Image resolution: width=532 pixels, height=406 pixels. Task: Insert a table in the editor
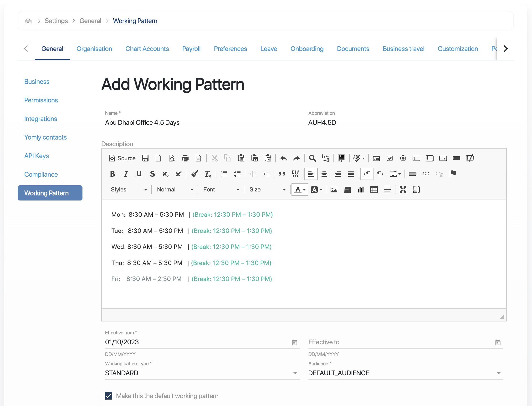point(374,190)
